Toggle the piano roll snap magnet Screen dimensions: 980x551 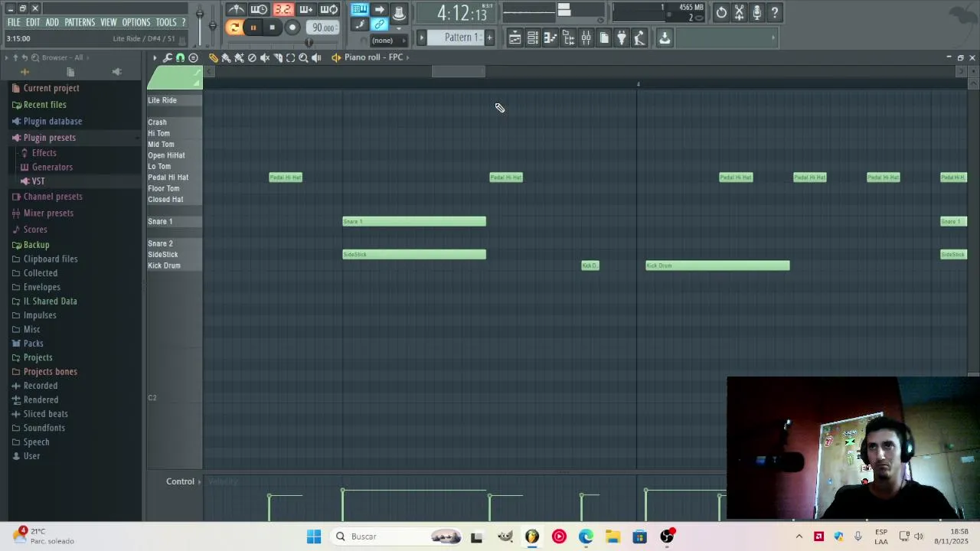click(x=180, y=57)
